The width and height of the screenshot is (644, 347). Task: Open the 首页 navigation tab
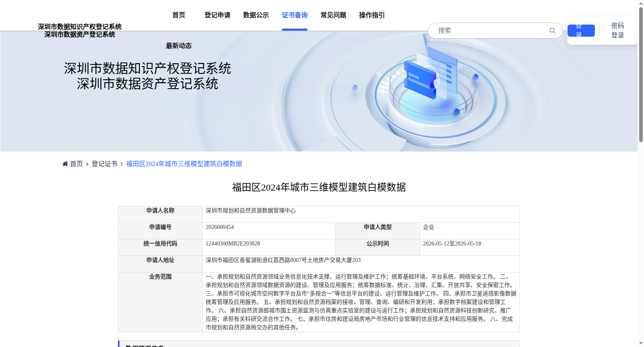click(179, 15)
